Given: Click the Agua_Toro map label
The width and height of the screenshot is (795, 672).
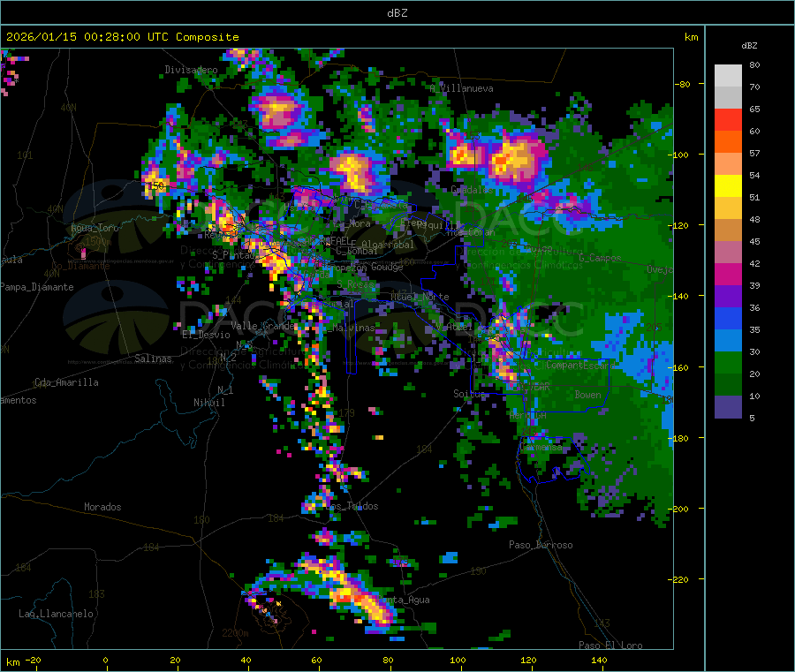Looking at the screenshot, I should (95, 228).
